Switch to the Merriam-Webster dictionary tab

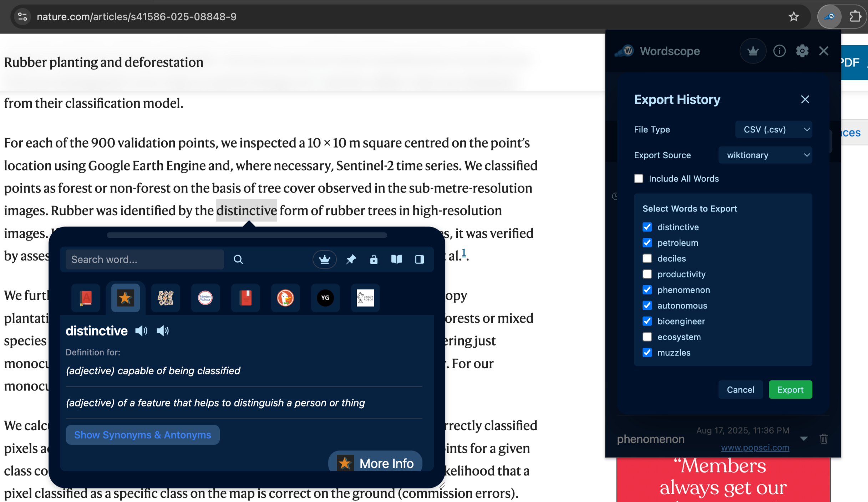tap(205, 298)
